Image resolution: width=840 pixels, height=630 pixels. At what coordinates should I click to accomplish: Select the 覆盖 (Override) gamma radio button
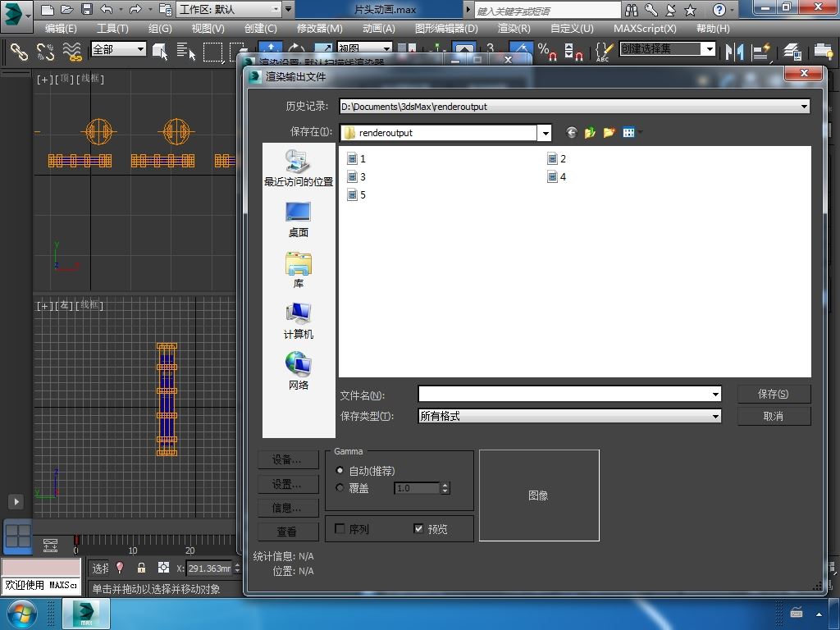coord(340,488)
